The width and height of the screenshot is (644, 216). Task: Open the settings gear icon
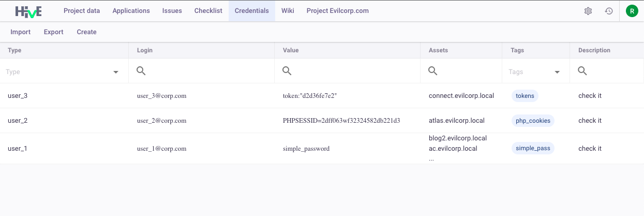pos(588,11)
